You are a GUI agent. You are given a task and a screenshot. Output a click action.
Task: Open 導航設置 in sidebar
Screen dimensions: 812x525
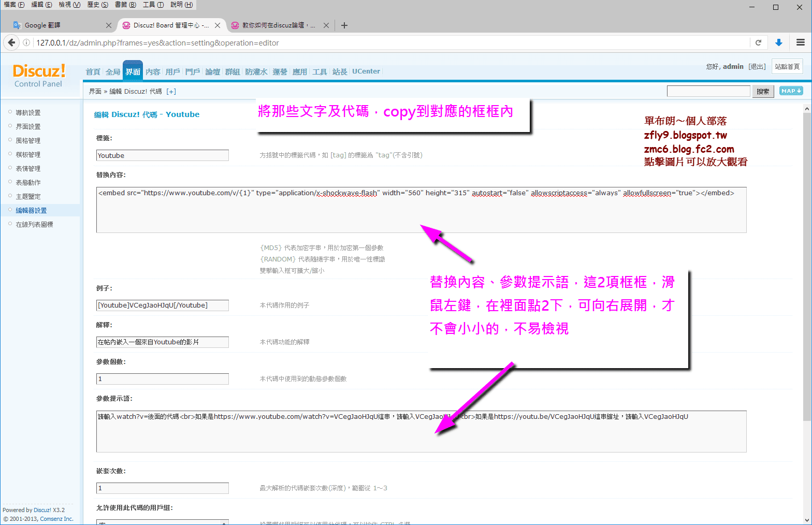(x=28, y=113)
